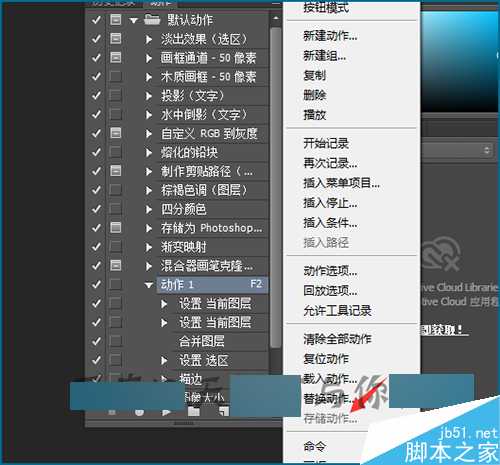Image resolution: width=500 pixels, height=465 pixels.
Task: Select 播放 in the panel menu
Action: (314, 115)
